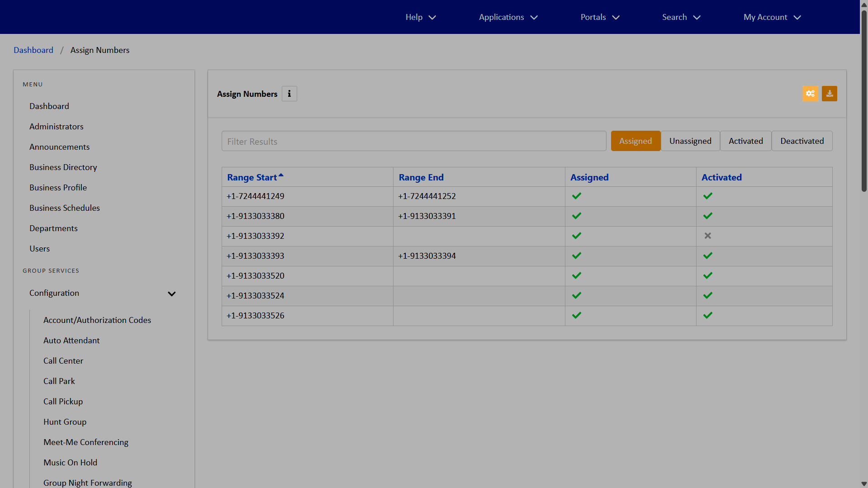Toggle the Assigned filter button
The image size is (868, 488).
[x=635, y=141]
